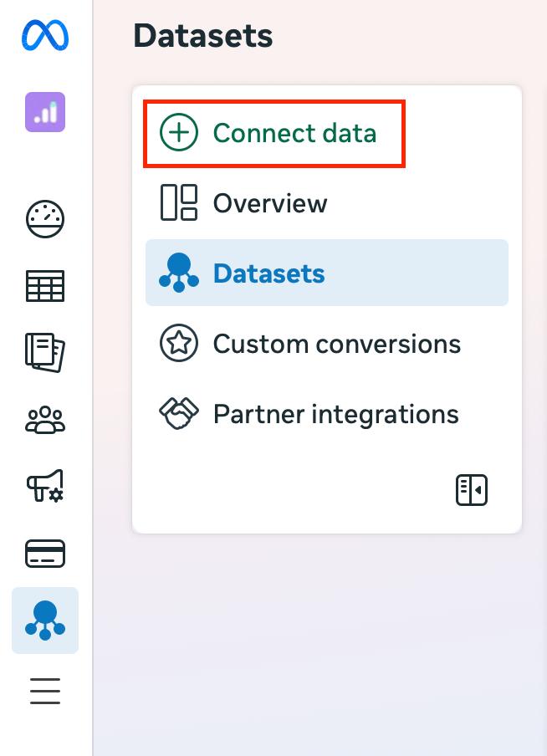Screen dimensions: 547x756
Task: Go to Custom conversions
Action: click(x=336, y=344)
